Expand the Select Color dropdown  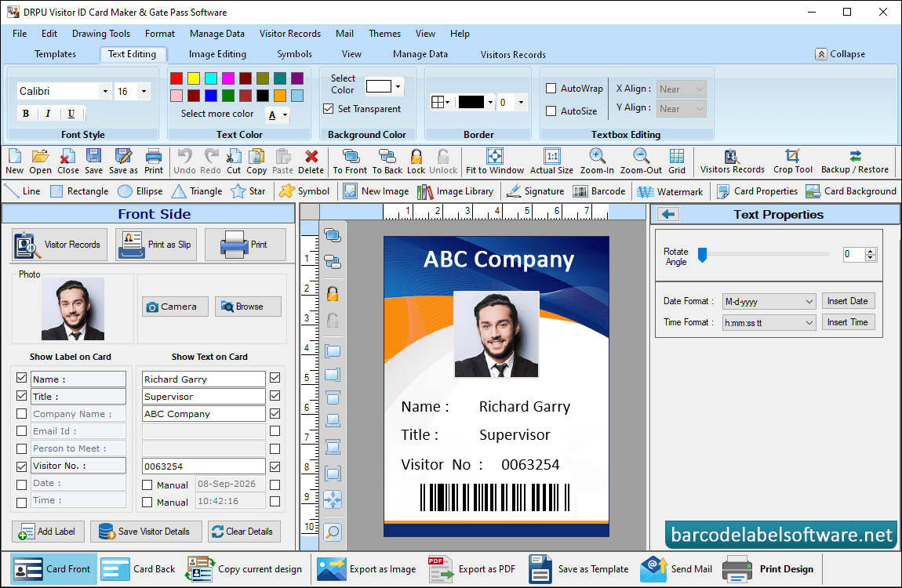(x=398, y=86)
